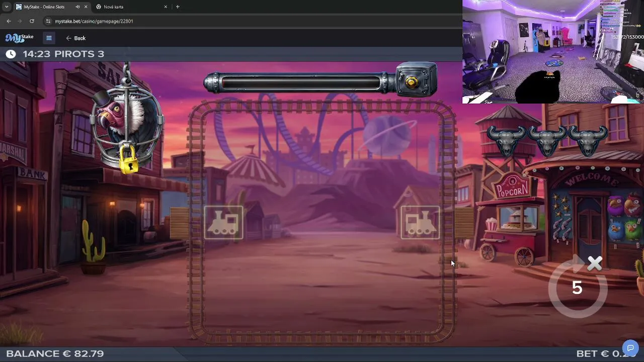The height and width of the screenshot is (362, 644).
Task: Click the PIROTS 3 game title
Action: 79,54
